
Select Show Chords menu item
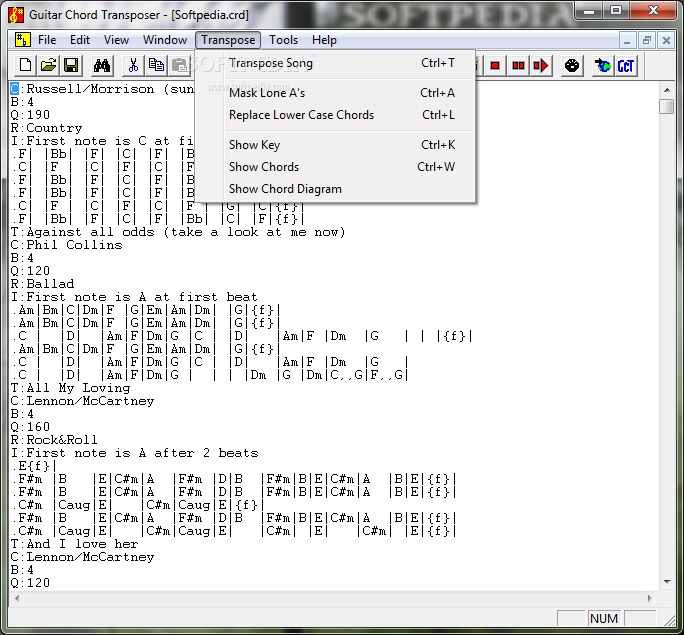point(335,167)
